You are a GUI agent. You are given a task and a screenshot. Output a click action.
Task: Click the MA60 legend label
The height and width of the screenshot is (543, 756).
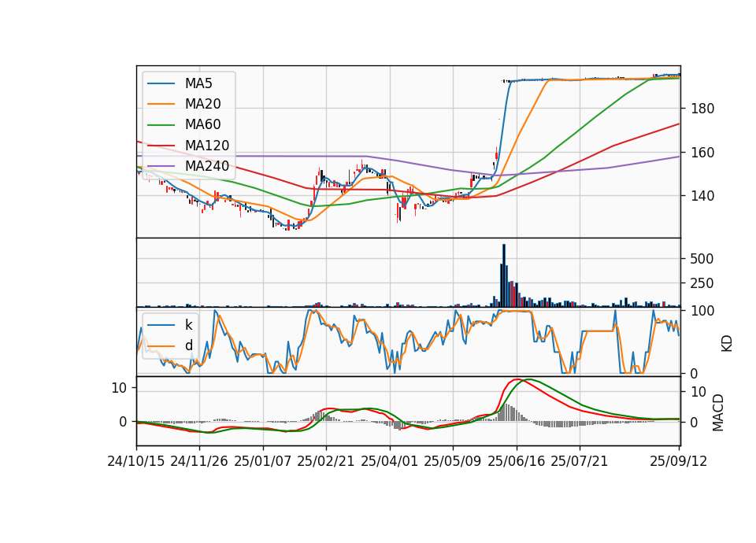pos(202,125)
